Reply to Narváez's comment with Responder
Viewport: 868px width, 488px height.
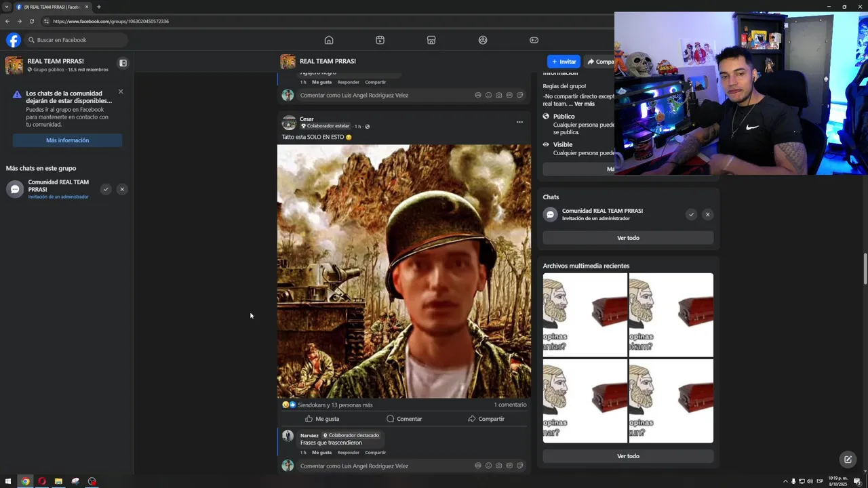349,453
